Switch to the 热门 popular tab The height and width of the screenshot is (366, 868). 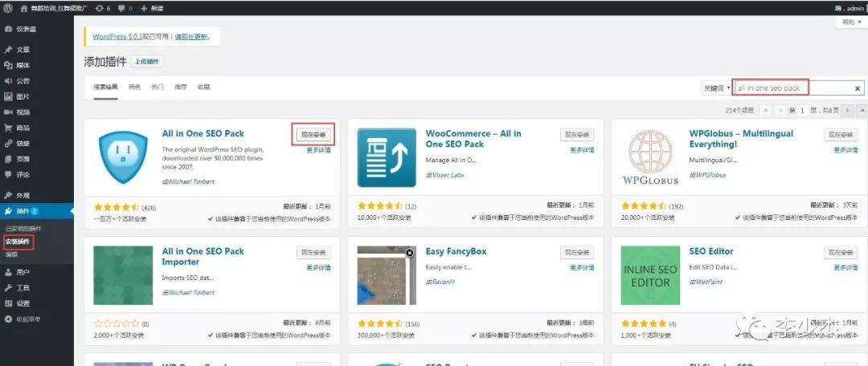[158, 87]
